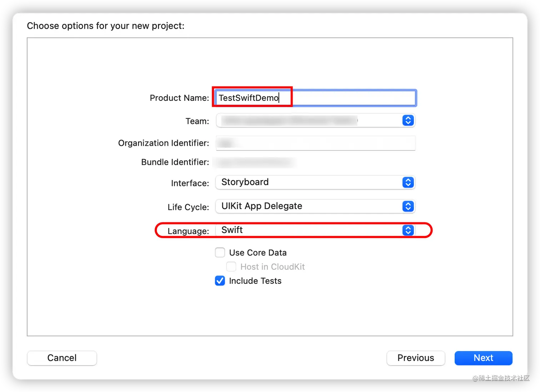This screenshot has height=392, width=540.
Task: Click the "Product Name:" label
Action: click(179, 98)
